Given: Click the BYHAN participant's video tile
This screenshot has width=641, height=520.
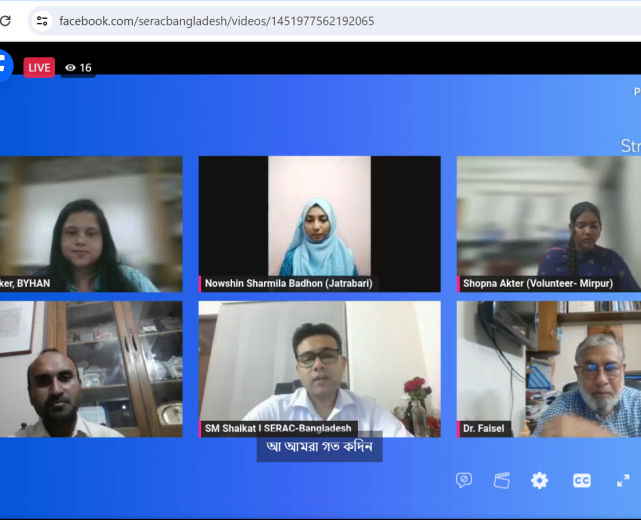Looking at the screenshot, I should (x=91, y=224).
